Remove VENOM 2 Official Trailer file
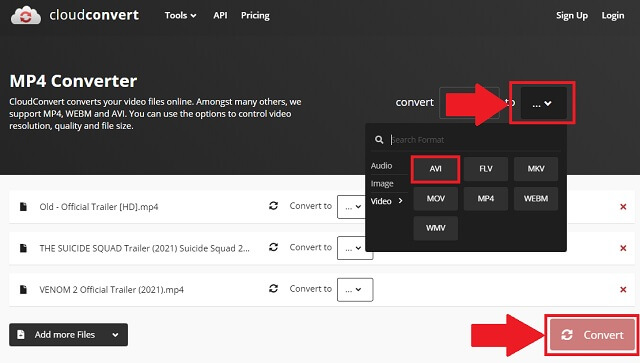The width and height of the screenshot is (640, 363). [623, 290]
